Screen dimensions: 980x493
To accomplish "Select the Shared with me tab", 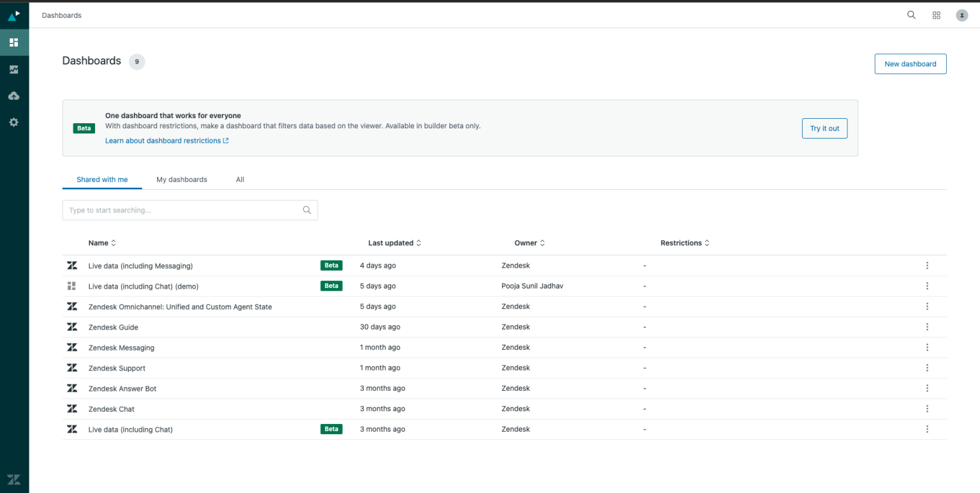I will [x=102, y=179].
